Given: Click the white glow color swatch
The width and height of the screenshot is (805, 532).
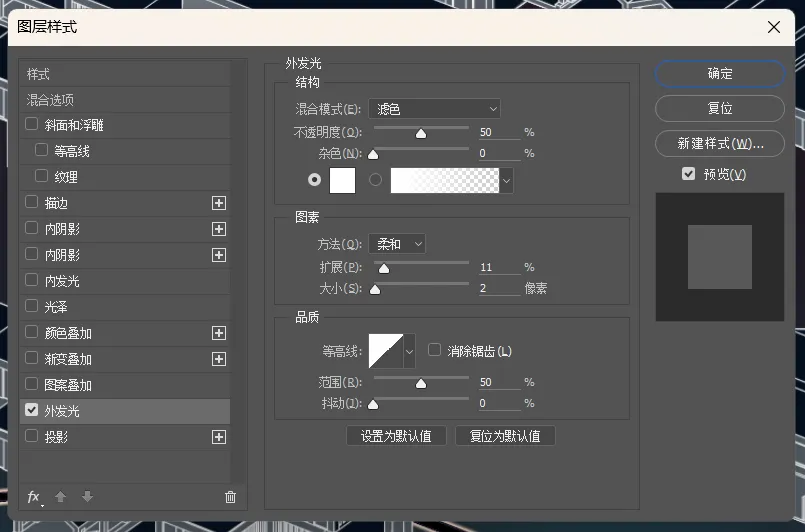Looking at the screenshot, I should 343,180.
